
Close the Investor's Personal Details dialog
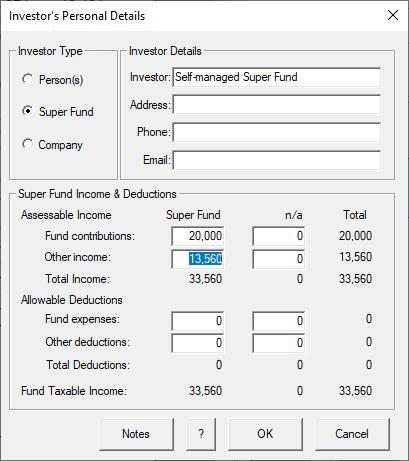393,15
